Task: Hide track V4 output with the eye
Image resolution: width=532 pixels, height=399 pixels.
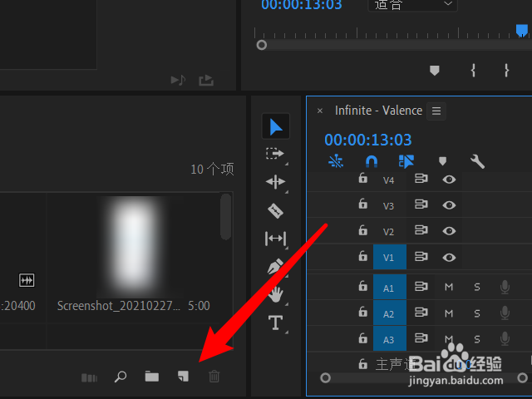Action: pyautogui.click(x=449, y=180)
